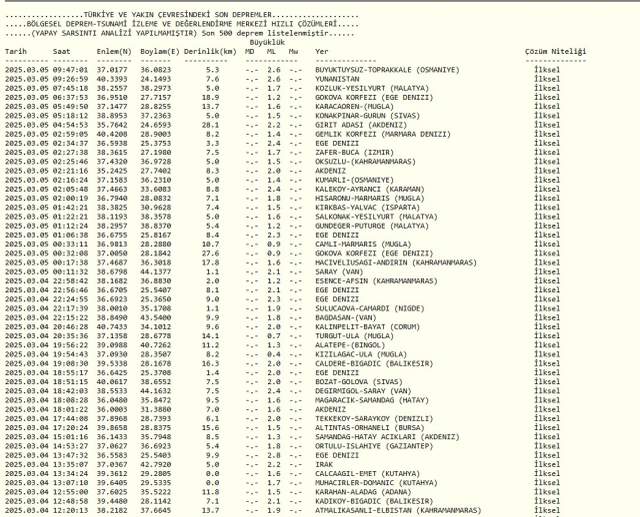Click 'KUMARLI-(OSMANIYE)' in the list
640x517 pixels.
click(354, 180)
